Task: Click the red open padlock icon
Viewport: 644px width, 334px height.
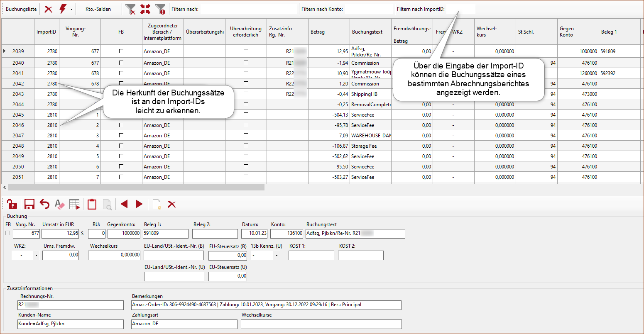Action: tap(12, 204)
